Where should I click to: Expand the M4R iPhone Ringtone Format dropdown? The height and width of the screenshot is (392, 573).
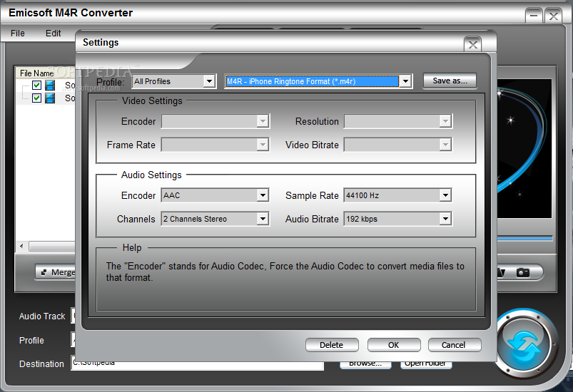(405, 81)
